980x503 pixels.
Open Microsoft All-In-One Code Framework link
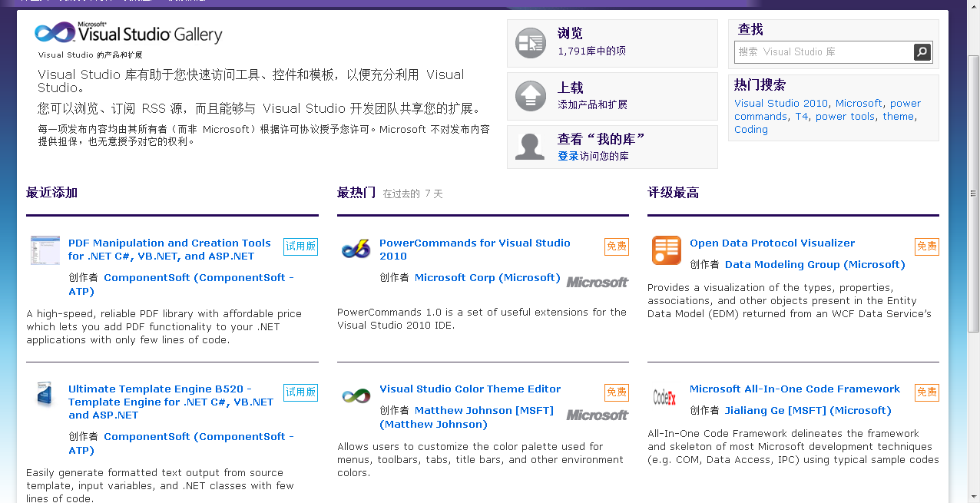pyautogui.click(x=795, y=389)
